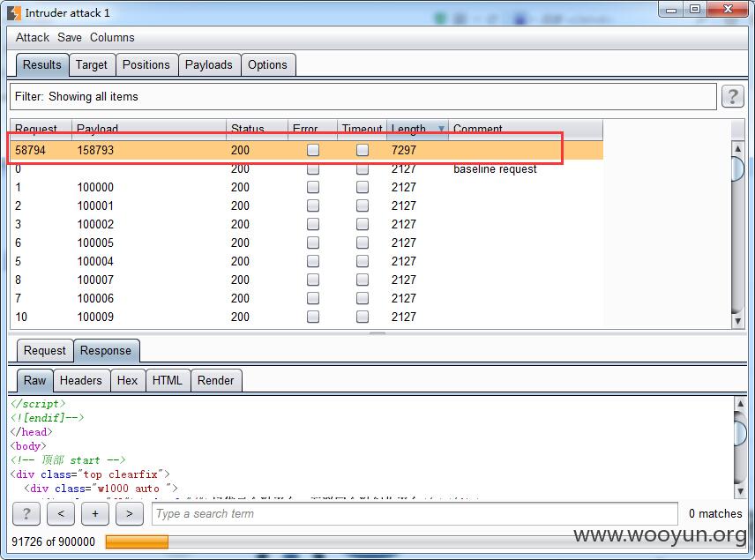Select the row with payload 100002
The image size is (755, 560).
click(x=306, y=224)
